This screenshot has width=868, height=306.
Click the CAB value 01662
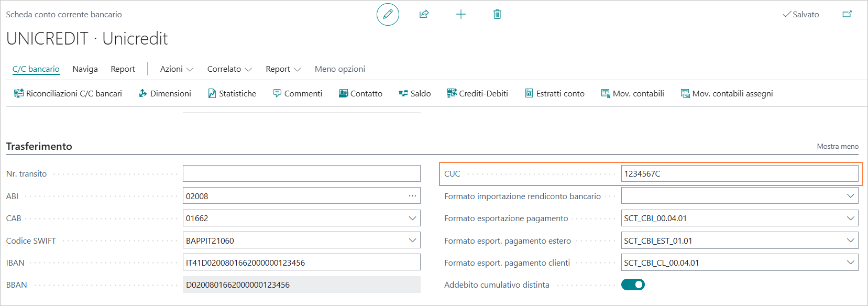(197, 218)
